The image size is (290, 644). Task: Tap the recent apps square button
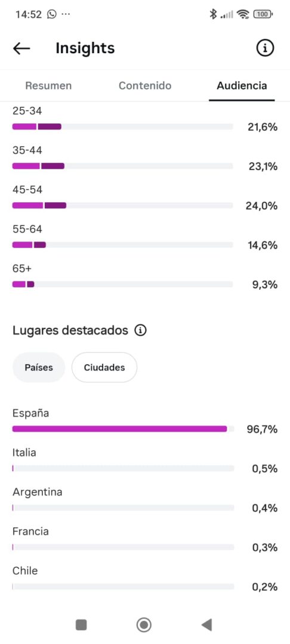click(x=81, y=625)
